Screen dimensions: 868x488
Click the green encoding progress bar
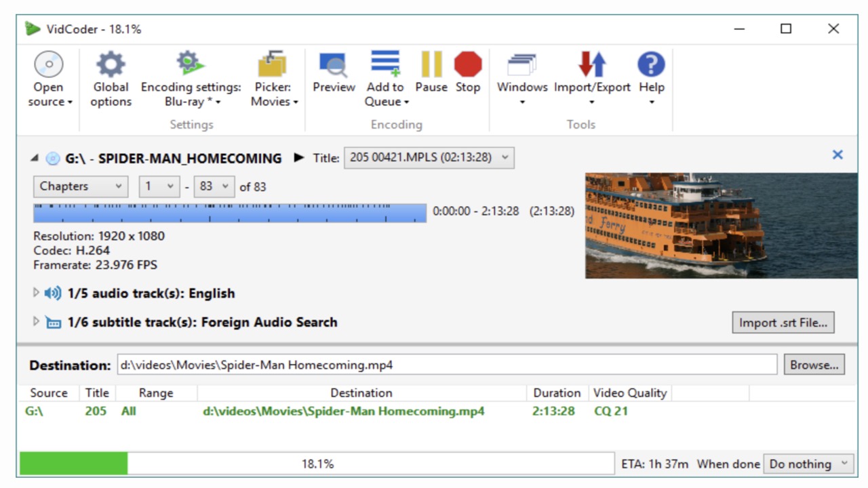click(74, 464)
